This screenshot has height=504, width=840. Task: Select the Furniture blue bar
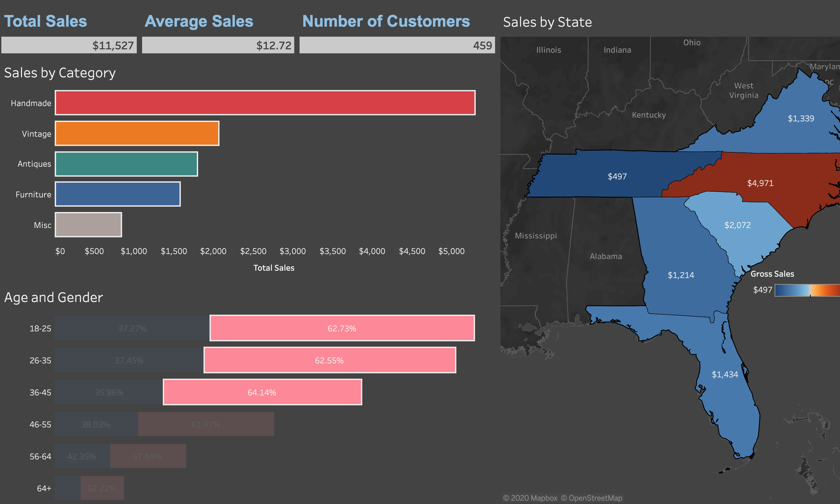point(117,194)
